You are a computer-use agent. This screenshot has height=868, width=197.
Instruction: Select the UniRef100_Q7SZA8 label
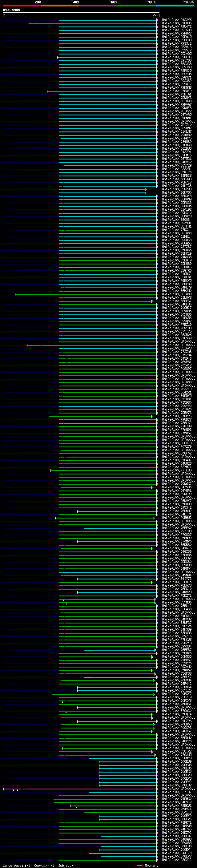(177, 352)
